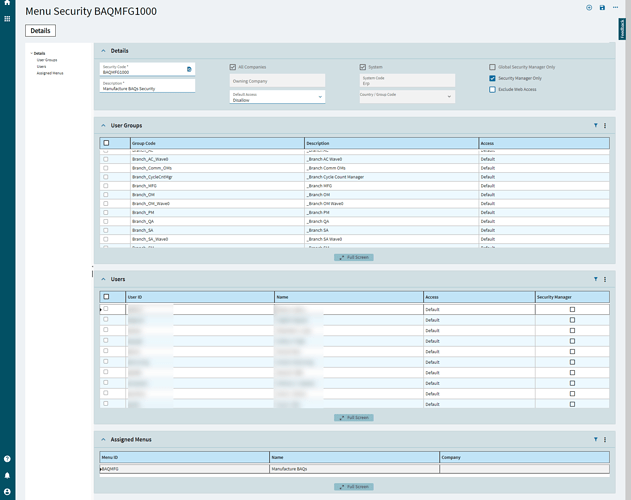Open the apps grid menu icon

tap(7, 19)
